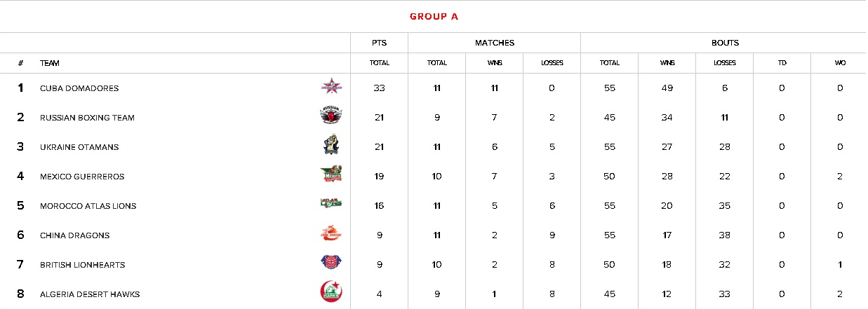The width and height of the screenshot is (868, 309).
Task: Click the Russian Boxing Team logo
Action: click(331, 116)
